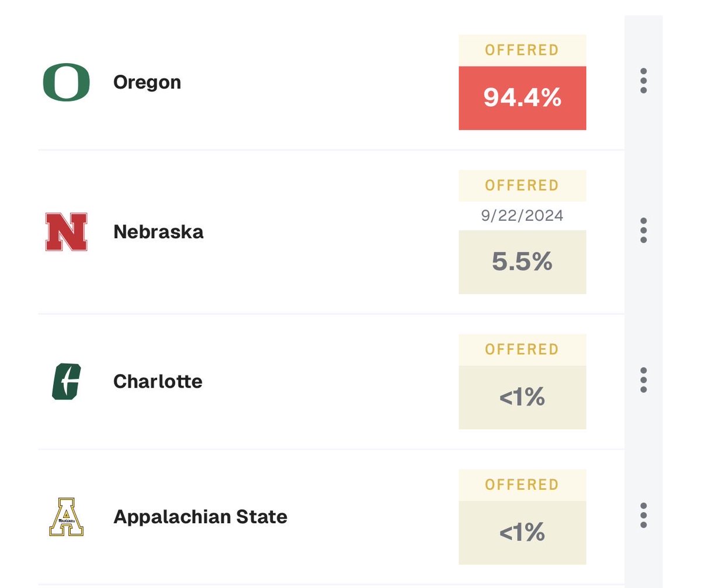Select the Oregon team name
This screenshot has width=701, height=588.
coord(147,82)
